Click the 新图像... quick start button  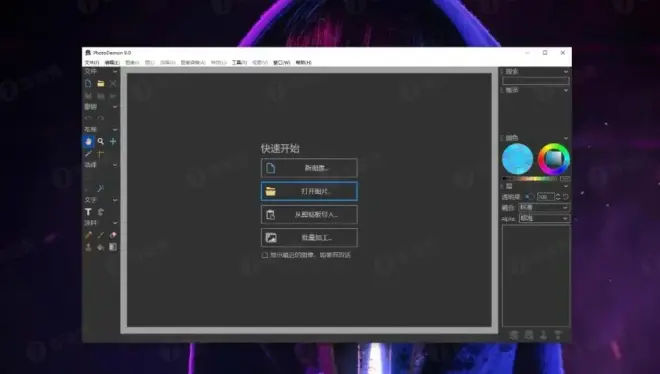coord(309,168)
